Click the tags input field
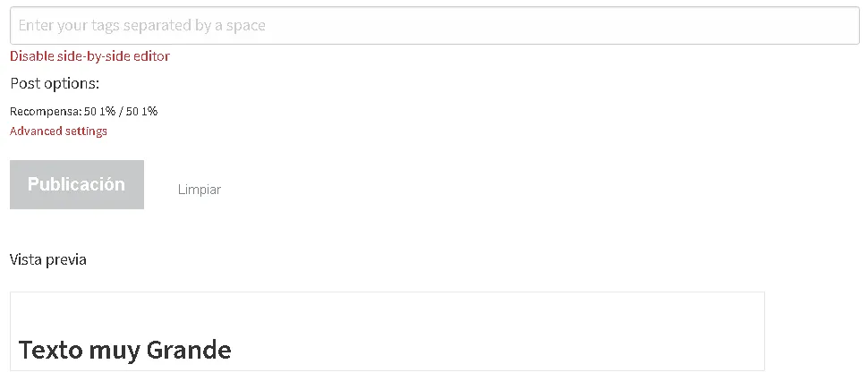The image size is (868, 381). coord(434,26)
